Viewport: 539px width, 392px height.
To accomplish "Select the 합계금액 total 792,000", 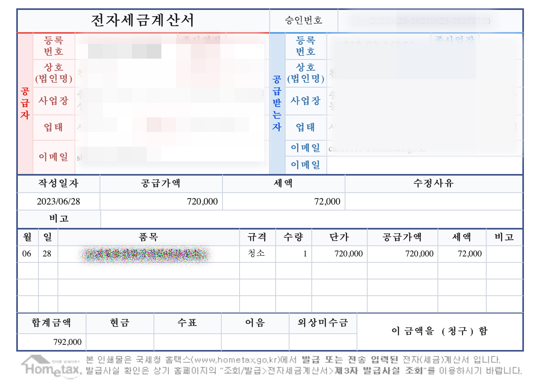I will pyautogui.click(x=67, y=341).
